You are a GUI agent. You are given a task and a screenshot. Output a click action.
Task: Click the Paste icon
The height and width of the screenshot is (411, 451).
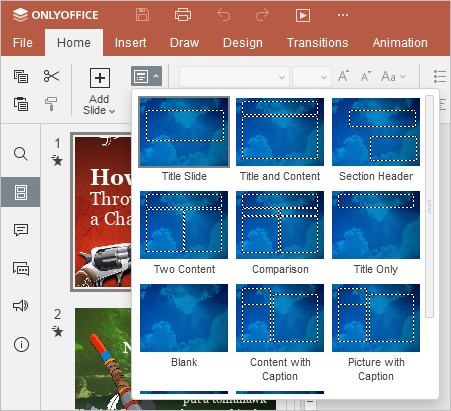click(x=21, y=104)
